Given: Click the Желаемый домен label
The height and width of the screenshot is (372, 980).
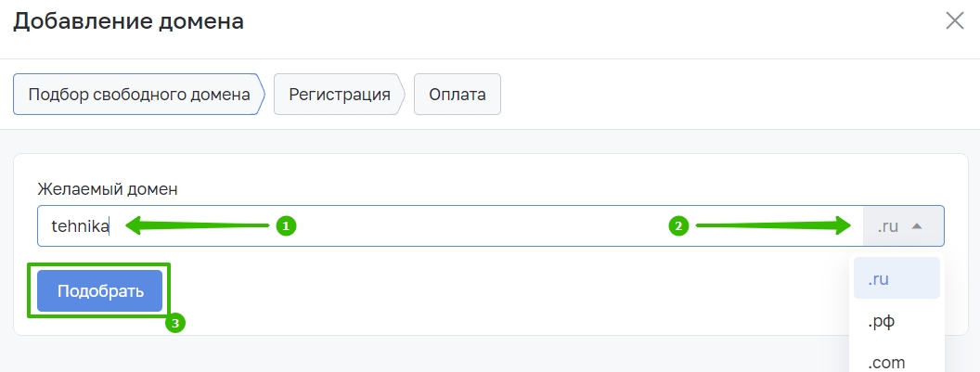Looking at the screenshot, I should [x=108, y=189].
